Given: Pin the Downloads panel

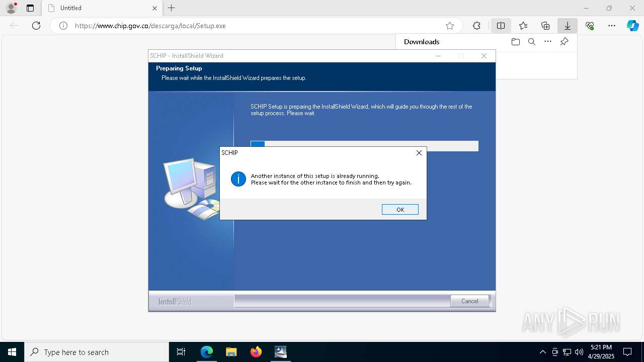Looking at the screenshot, I should pyautogui.click(x=564, y=42).
